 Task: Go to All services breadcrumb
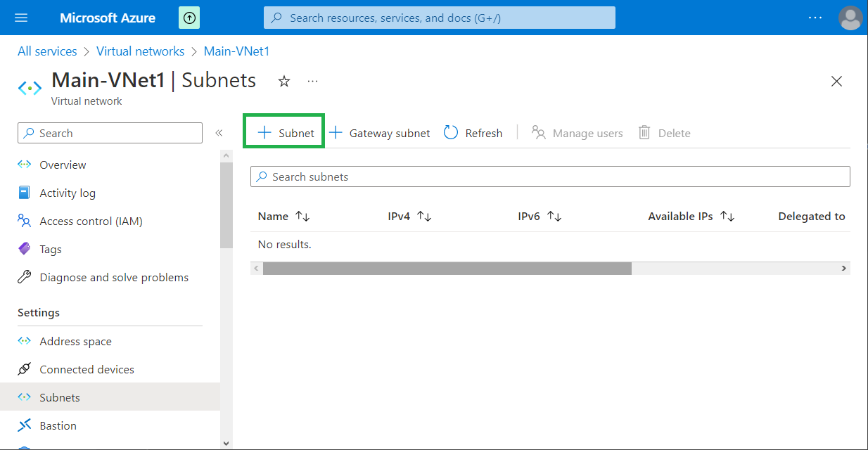click(47, 51)
